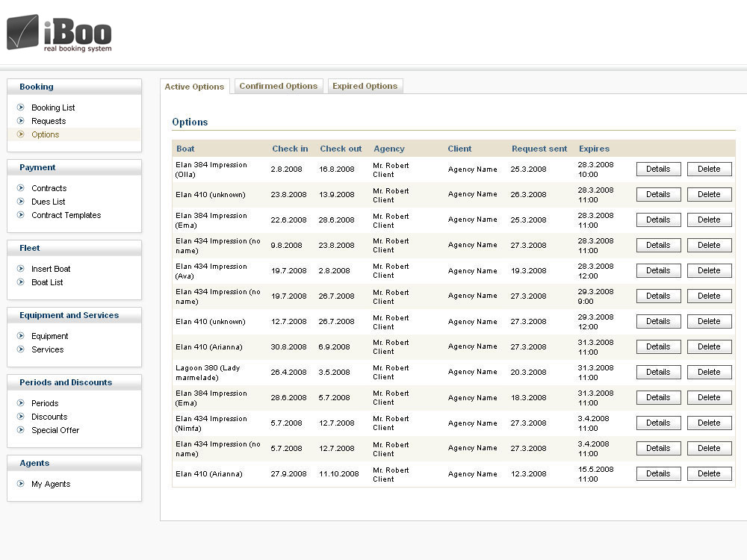Click the bullet icon next to Equipment
Image resolution: width=747 pixels, height=560 pixels.
click(21, 336)
